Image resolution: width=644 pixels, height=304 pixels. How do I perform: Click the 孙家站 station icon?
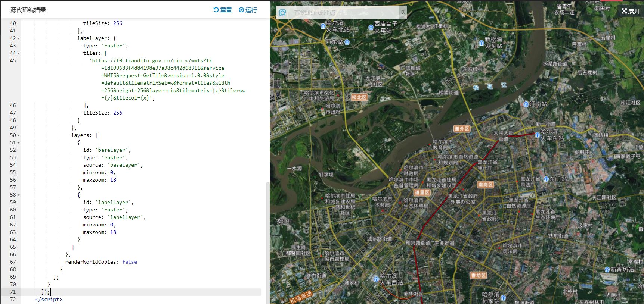click(x=503, y=298)
